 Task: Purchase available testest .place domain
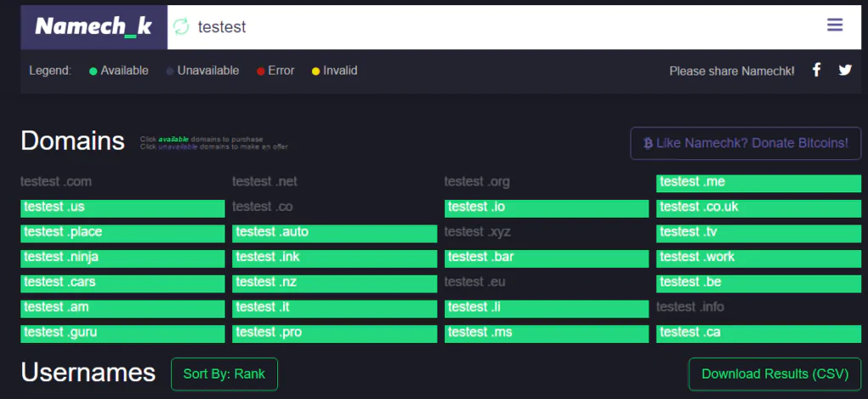[x=122, y=234]
